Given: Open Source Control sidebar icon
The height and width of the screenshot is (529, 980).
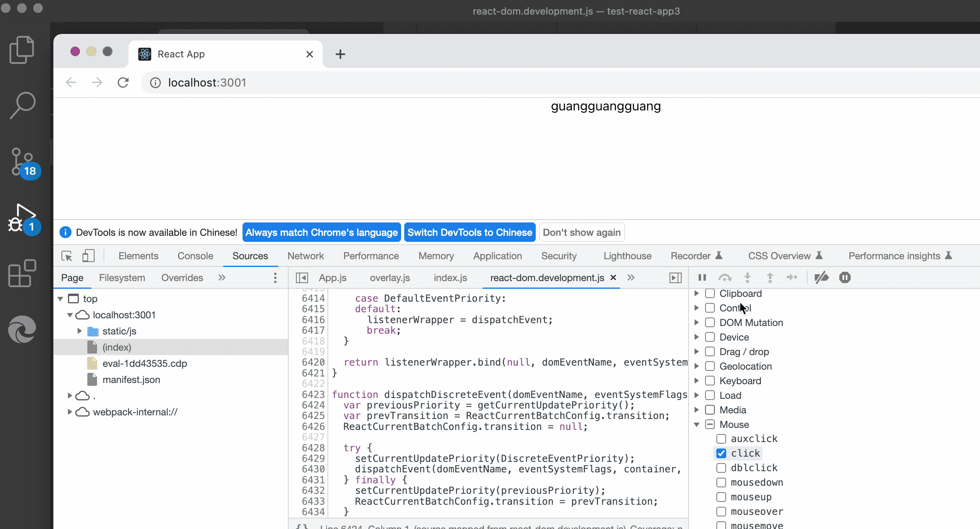Looking at the screenshot, I should pos(23,162).
